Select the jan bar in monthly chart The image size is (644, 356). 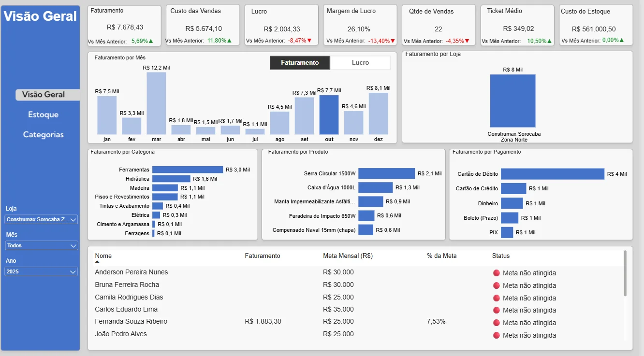pos(107,115)
